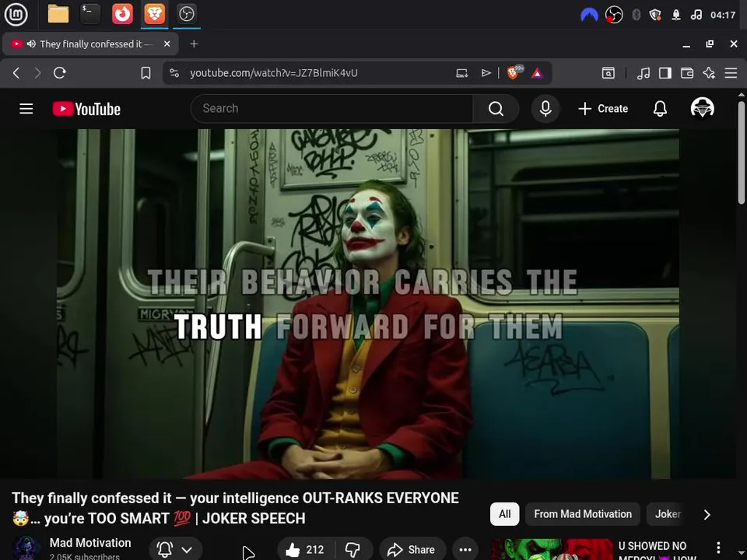This screenshot has width=747, height=560.
Task: Like the video with 212 likes
Action: point(305,550)
